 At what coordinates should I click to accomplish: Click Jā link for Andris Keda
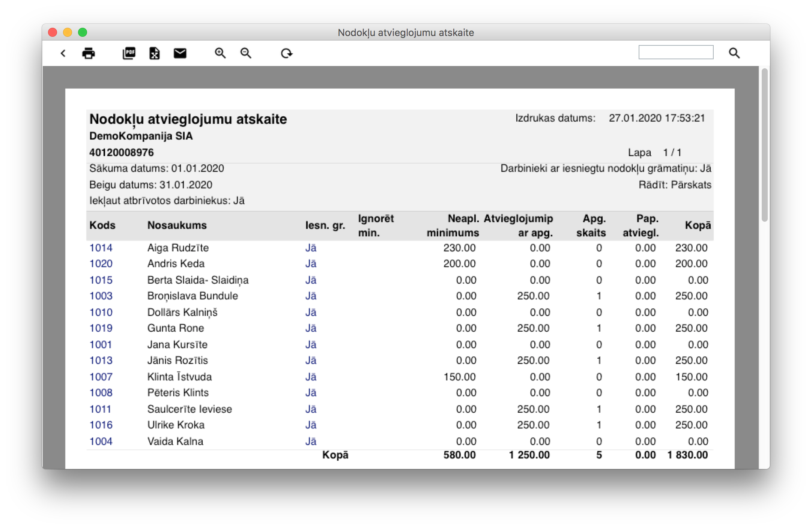[311, 264]
